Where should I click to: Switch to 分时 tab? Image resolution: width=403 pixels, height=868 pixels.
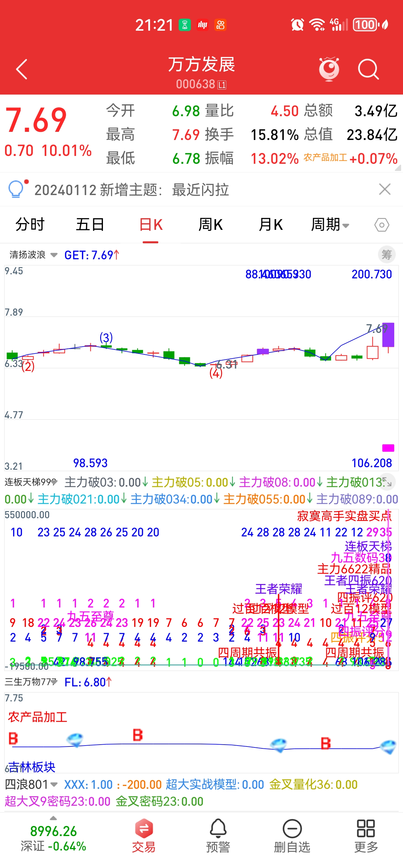click(30, 225)
